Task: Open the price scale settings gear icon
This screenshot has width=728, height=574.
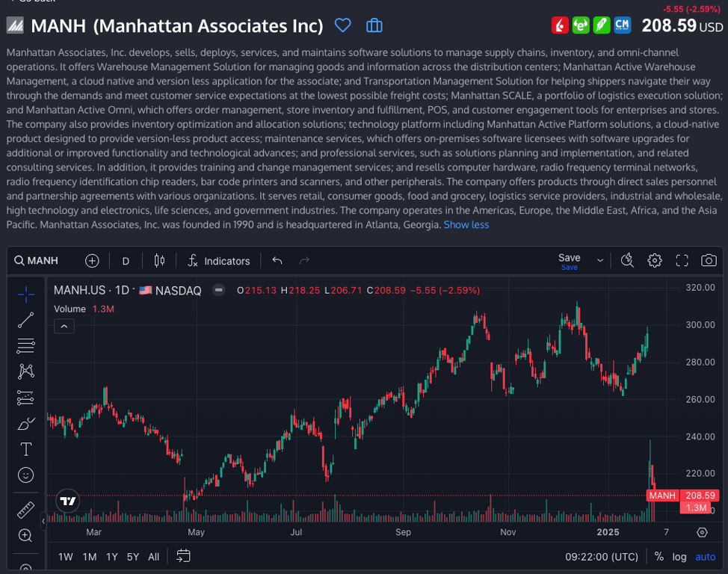Action: click(x=702, y=532)
